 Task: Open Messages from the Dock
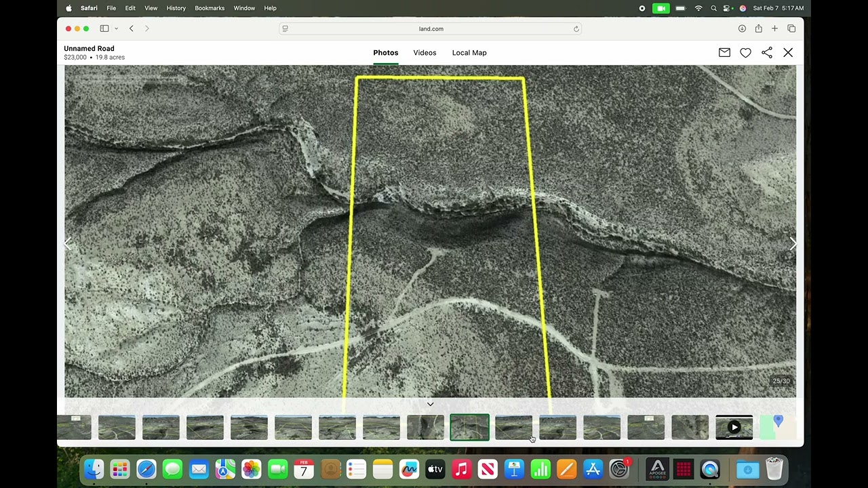point(172,469)
